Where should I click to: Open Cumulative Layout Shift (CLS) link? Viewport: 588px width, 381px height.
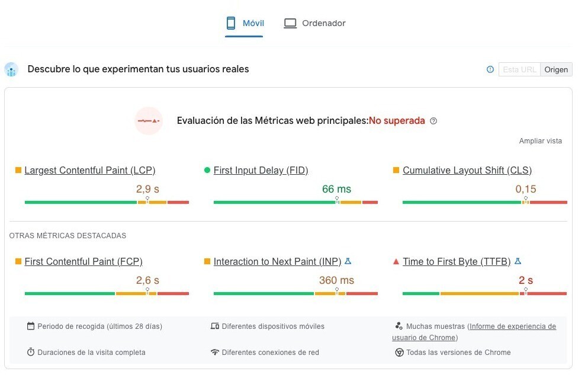point(467,171)
